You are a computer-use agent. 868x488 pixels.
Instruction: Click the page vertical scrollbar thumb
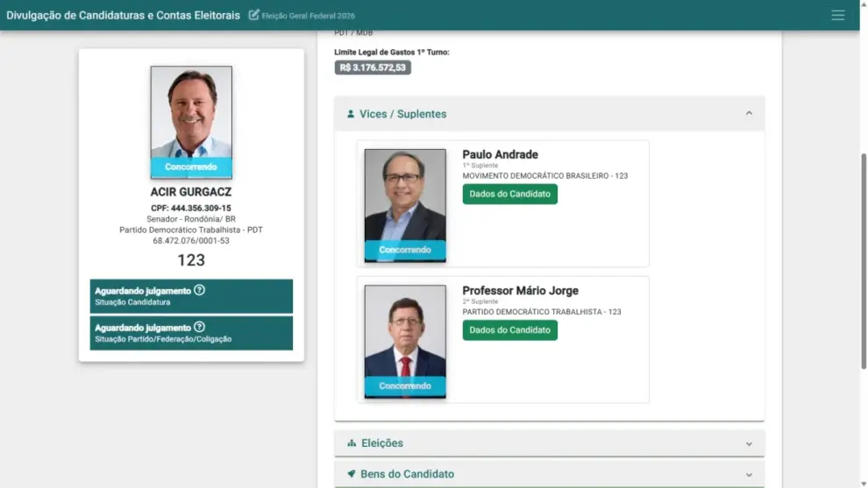coord(864,260)
